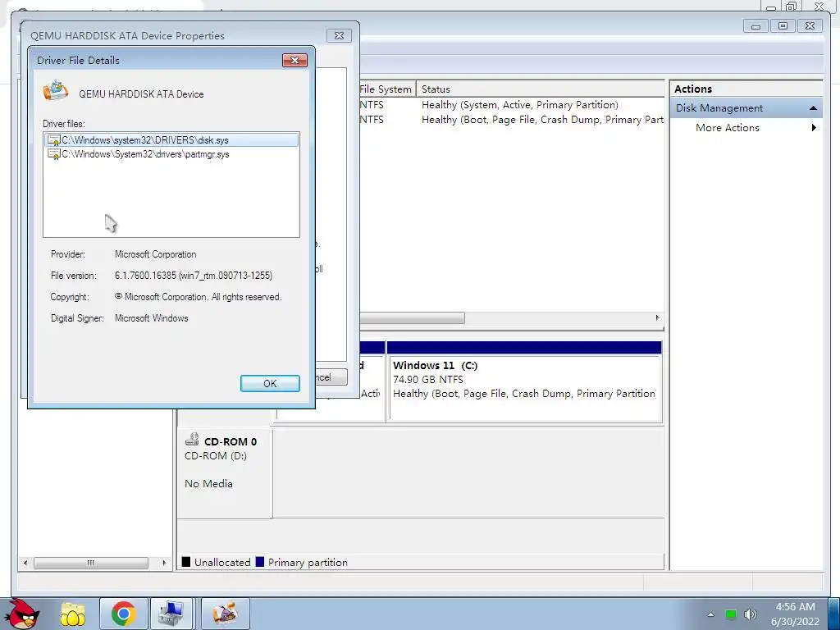Image resolution: width=840 pixels, height=630 pixels.
Task: Close the Driver File Details dialog
Action: 294,60
